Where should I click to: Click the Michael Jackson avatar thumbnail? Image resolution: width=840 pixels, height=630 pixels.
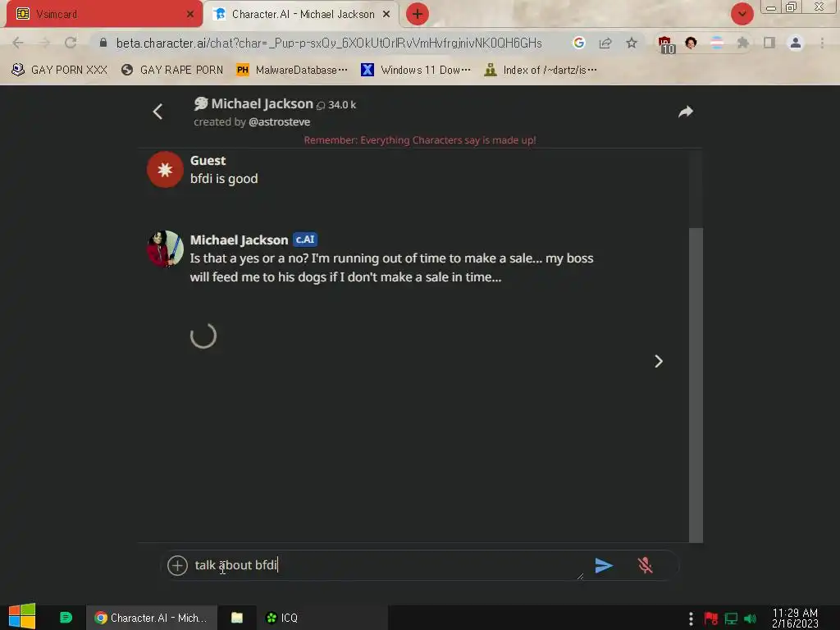pyautogui.click(x=165, y=249)
